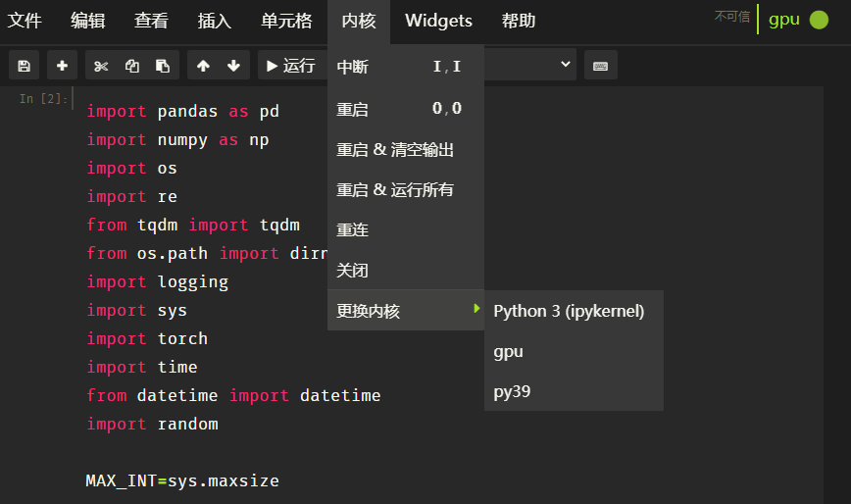Viewport: 851px width, 504px height.
Task: Move the cell up with the arrow icon
Action: point(203,66)
